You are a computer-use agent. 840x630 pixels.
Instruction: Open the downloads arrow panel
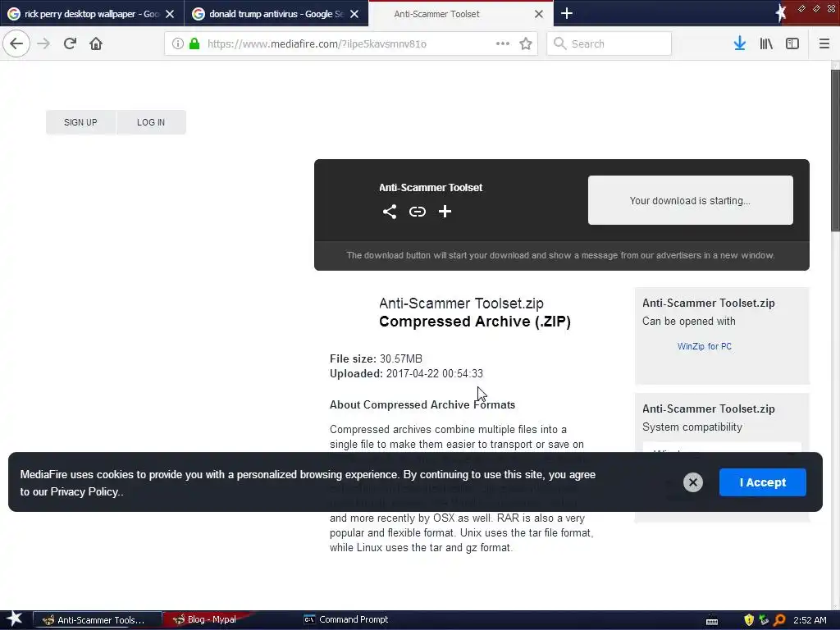[x=739, y=44]
